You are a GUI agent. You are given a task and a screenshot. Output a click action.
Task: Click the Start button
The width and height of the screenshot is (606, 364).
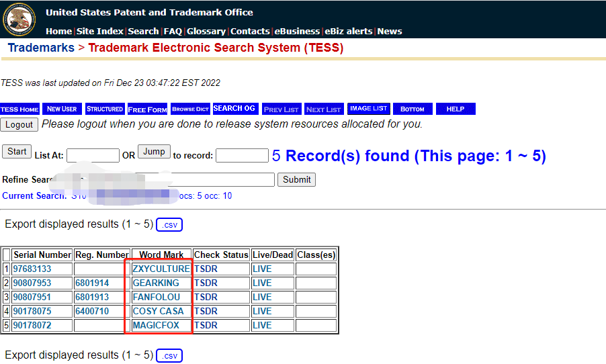pos(17,151)
